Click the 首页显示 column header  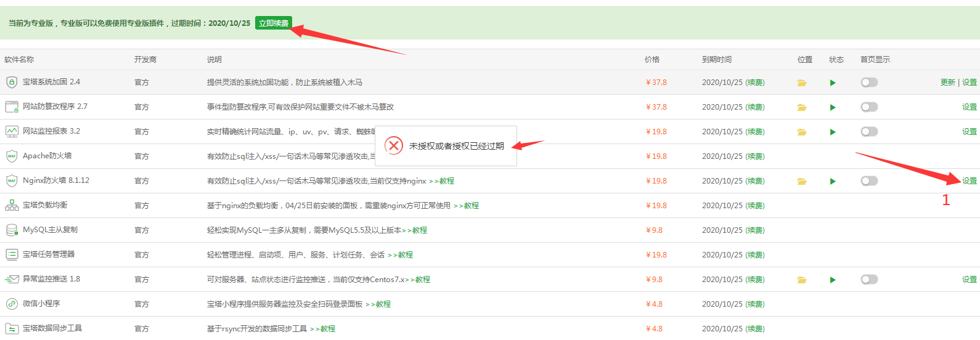coord(875,60)
